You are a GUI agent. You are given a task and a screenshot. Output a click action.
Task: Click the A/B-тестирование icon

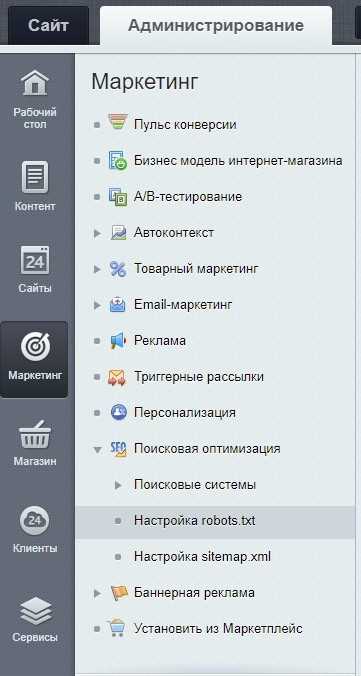[x=117, y=197]
